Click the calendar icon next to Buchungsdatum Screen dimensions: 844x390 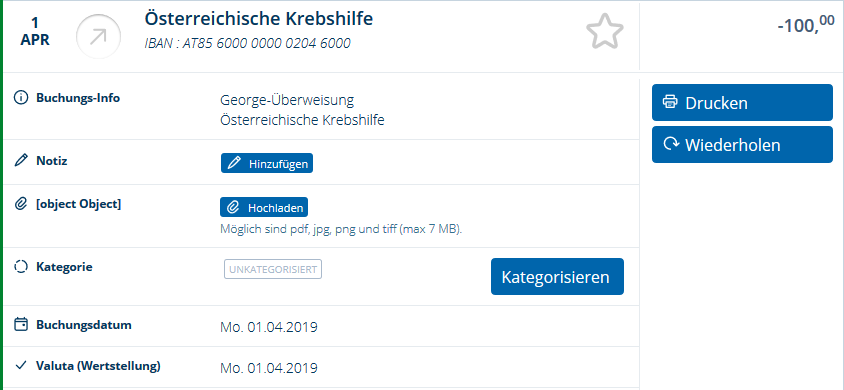(21, 325)
